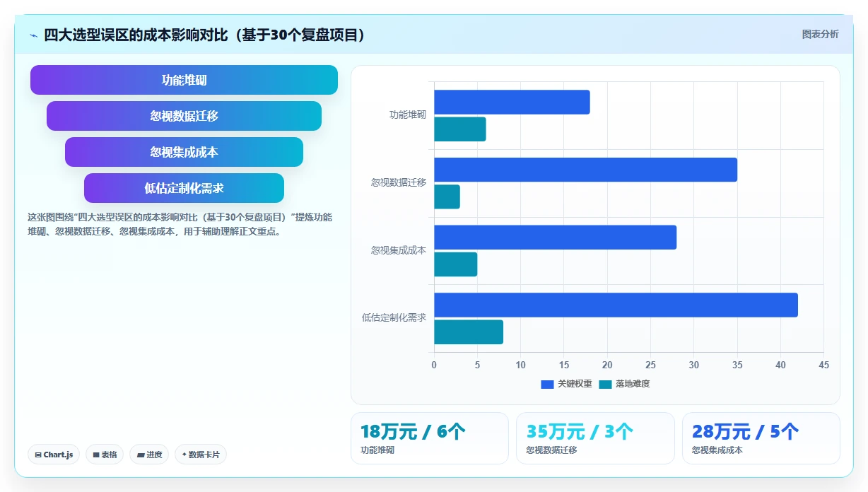868x492 pixels.
Task: Click the teal bar for 功能堆砌
Action: click(x=460, y=129)
